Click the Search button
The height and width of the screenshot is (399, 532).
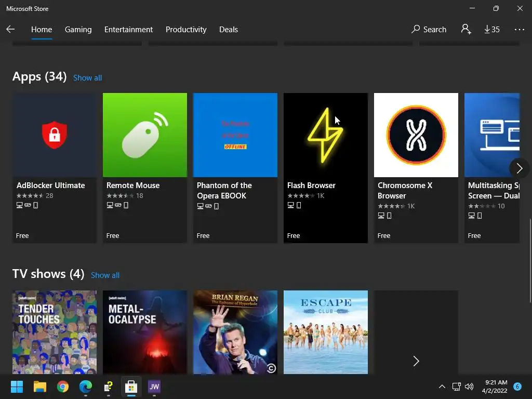pyautogui.click(x=429, y=30)
